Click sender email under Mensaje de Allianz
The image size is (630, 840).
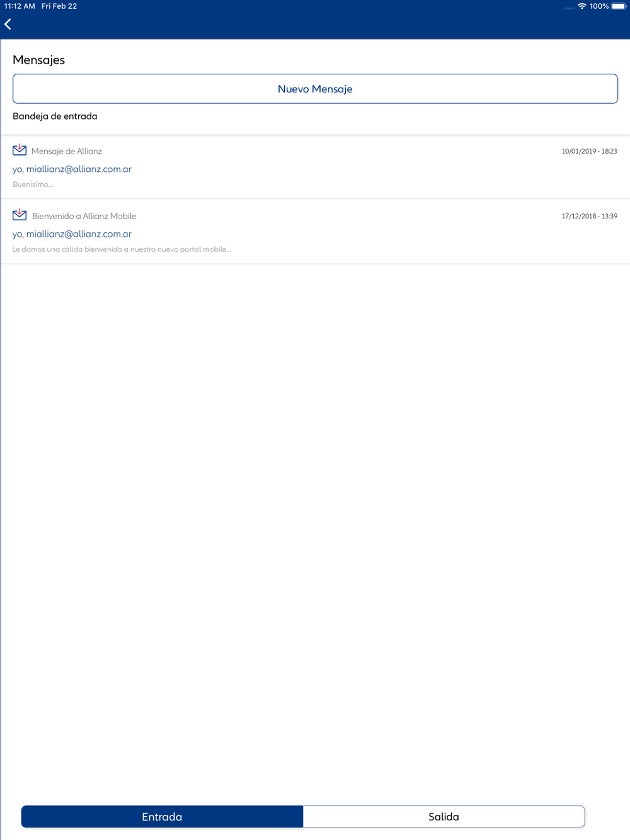click(x=72, y=169)
